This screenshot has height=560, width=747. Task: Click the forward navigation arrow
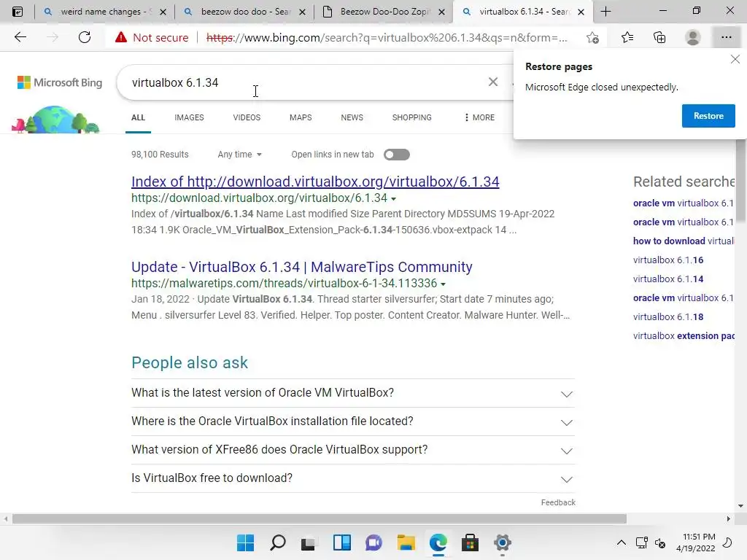pyautogui.click(x=53, y=37)
